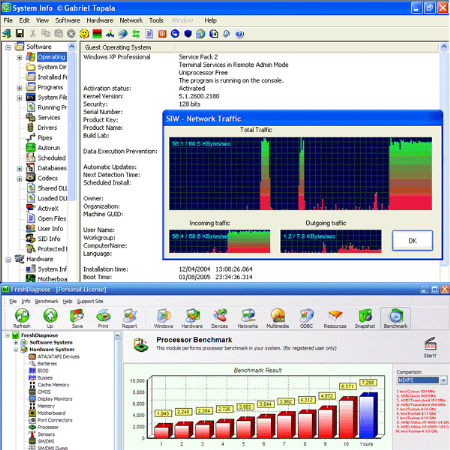Open the Multimedia icon in FreshDiagnose toolbar

278,318
